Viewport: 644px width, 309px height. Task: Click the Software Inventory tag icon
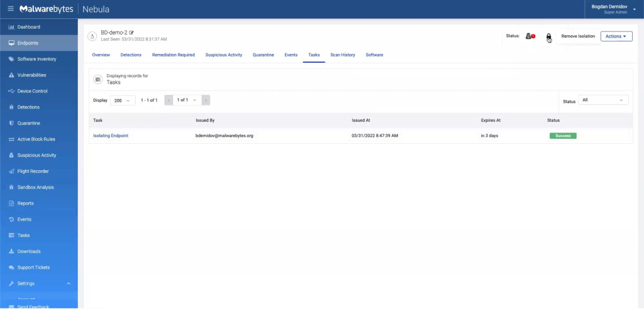pos(11,59)
